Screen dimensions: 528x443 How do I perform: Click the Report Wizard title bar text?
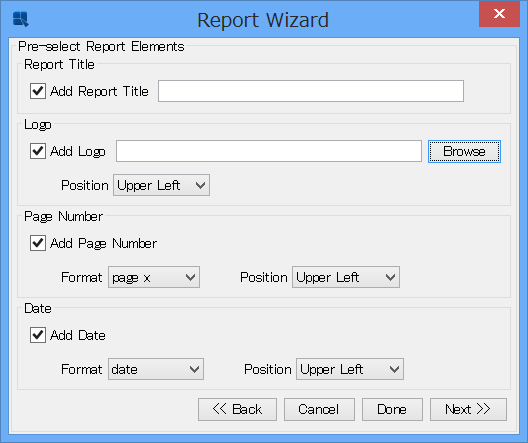click(263, 20)
